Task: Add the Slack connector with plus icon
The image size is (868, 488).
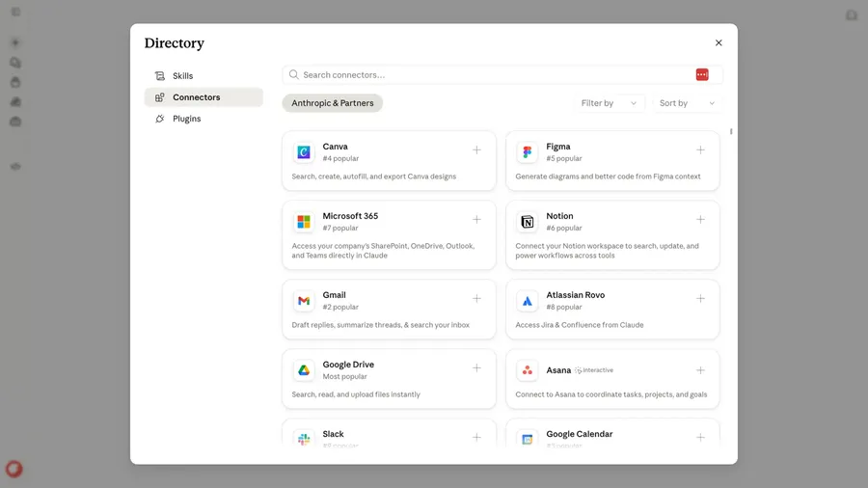Action: pyautogui.click(x=476, y=438)
